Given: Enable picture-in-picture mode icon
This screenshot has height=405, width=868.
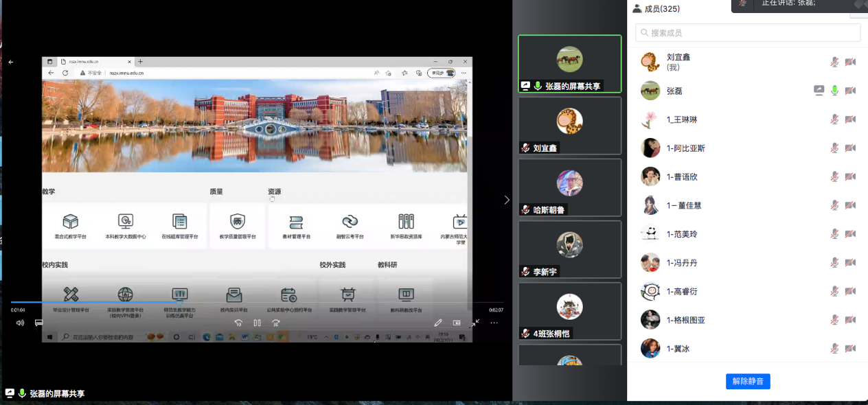Looking at the screenshot, I should pos(457,323).
